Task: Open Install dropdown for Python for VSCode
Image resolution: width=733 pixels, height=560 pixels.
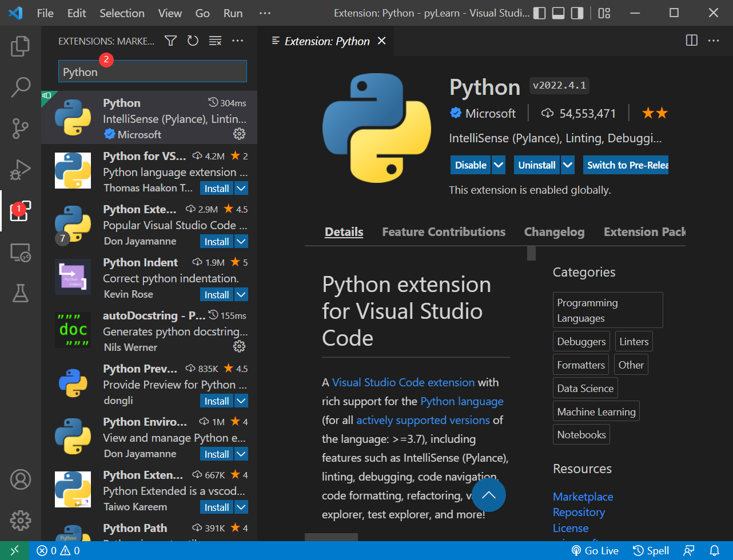Action: click(241, 189)
